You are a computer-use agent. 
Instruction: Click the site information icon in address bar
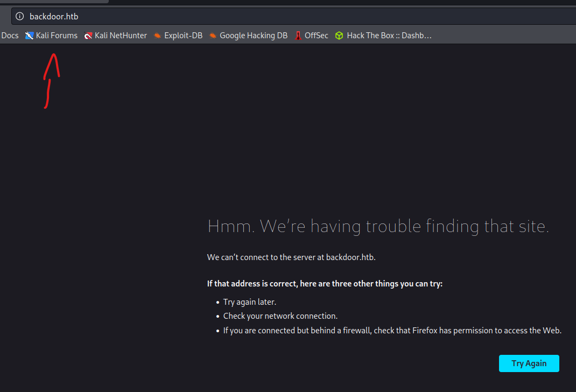tap(20, 16)
